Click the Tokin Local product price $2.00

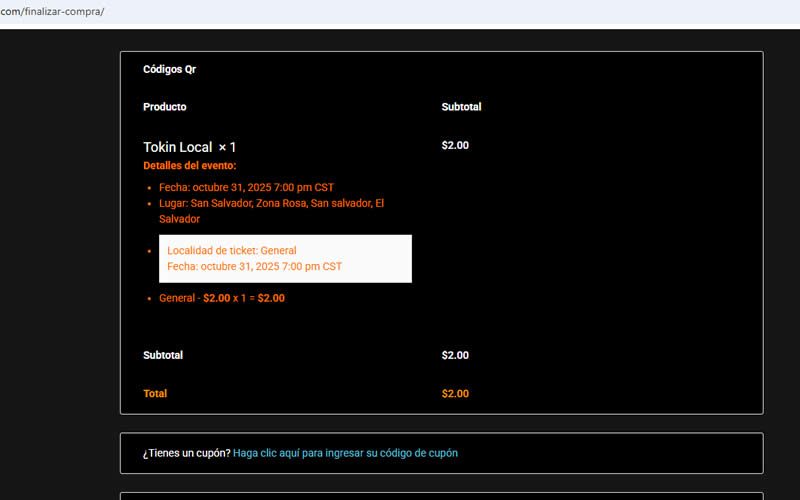point(455,145)
